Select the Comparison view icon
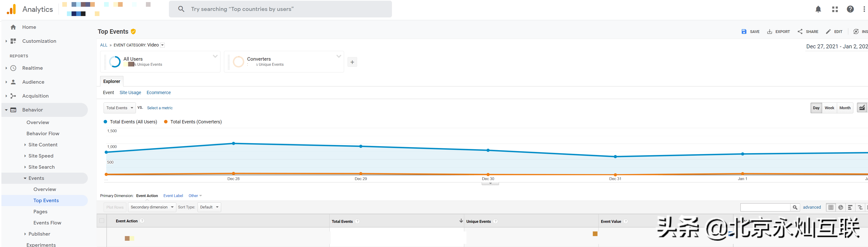 [860, 207]
